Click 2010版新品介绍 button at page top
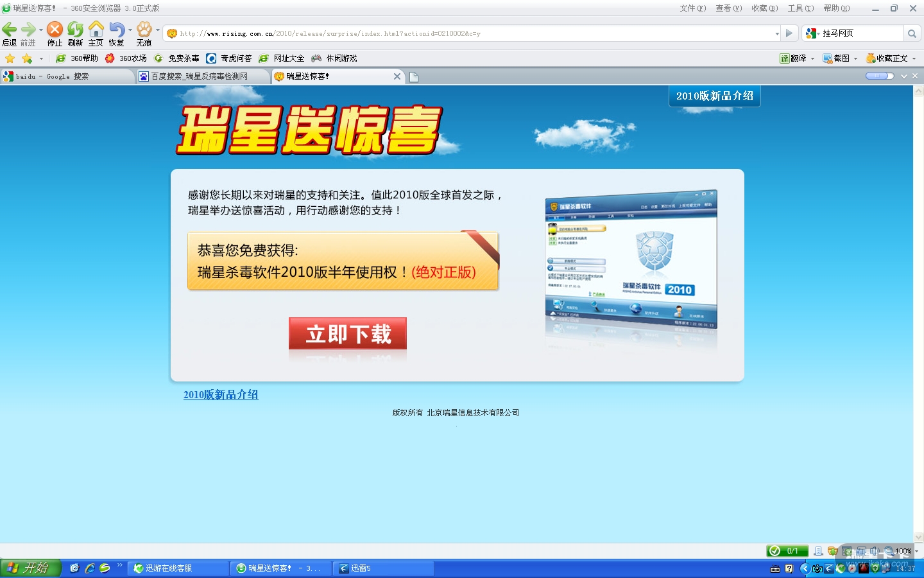 [715, 96]
